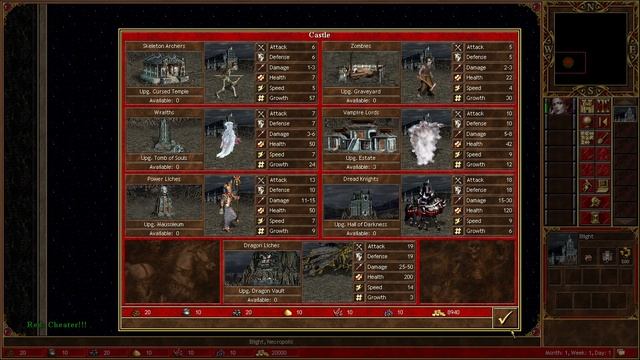This screenshot has height=360, width=640.
Task: Click the "Blight, Necropolis" status text
Action: click(x=271, y=342)
